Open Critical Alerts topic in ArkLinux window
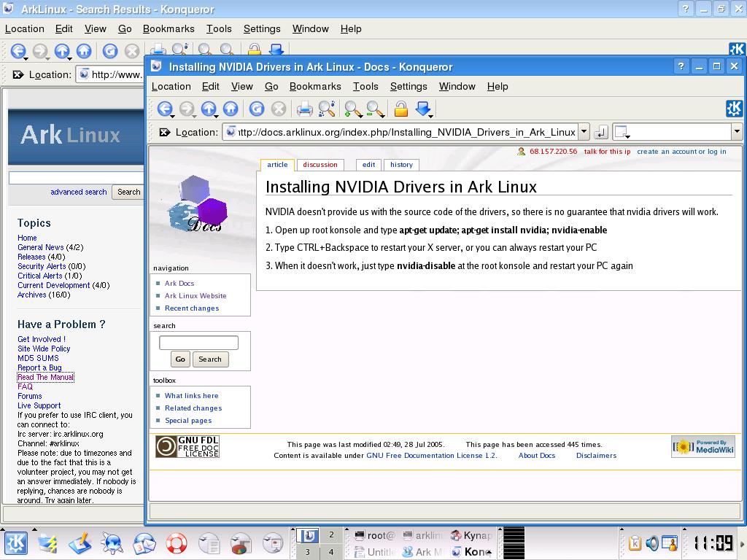 point(40,276)
